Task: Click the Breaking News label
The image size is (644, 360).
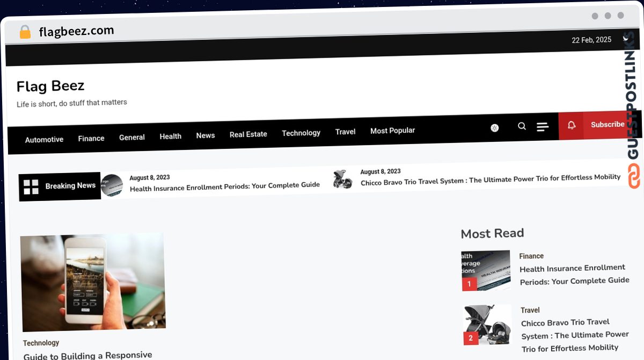Action: pos(70,186)
